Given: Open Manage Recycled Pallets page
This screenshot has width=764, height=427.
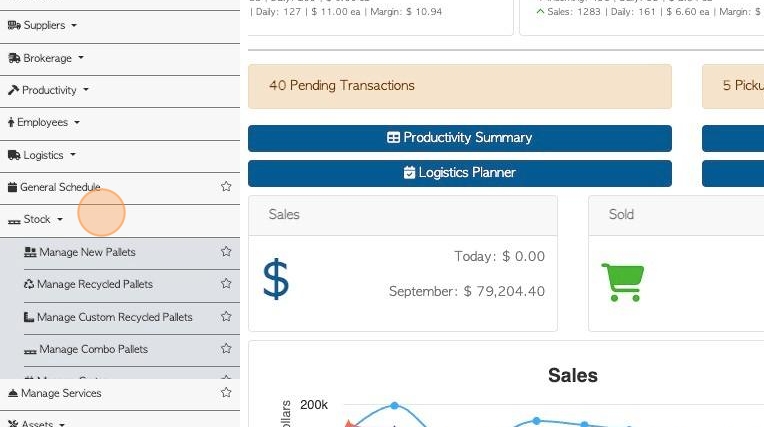Looking at the screenshot, I should pyautogui.click(x=88, y=284).
